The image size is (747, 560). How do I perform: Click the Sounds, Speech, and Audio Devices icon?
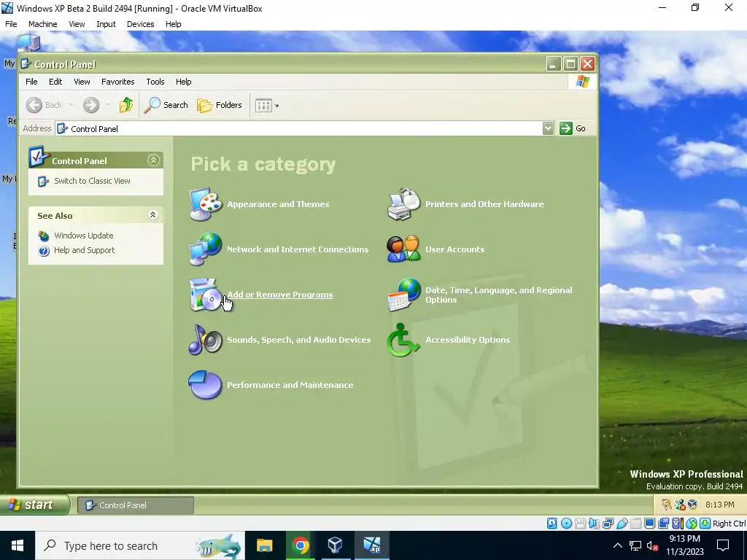[x=205, y=340]
